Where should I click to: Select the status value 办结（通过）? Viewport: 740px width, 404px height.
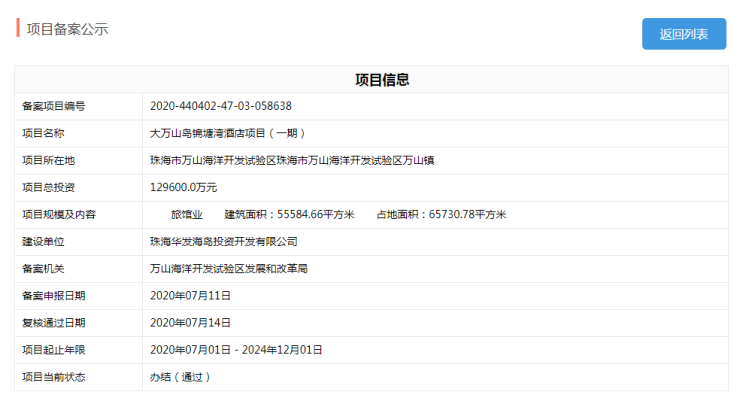[181, 377]
